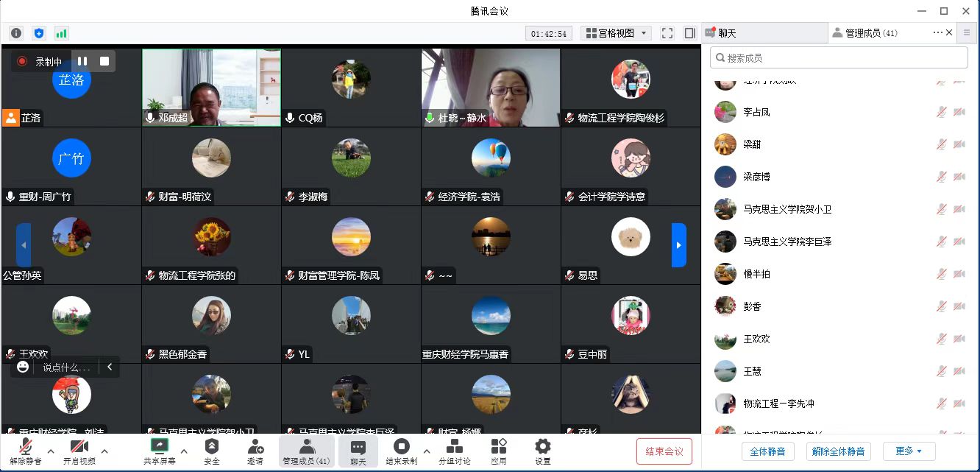Toggle 解除静音 microphone button
This screenshot has height=472, width=980.
(25, 451)
